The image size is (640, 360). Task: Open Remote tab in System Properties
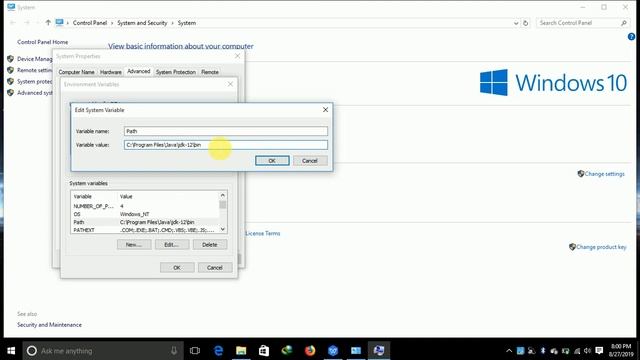click(x=210, y=72)
